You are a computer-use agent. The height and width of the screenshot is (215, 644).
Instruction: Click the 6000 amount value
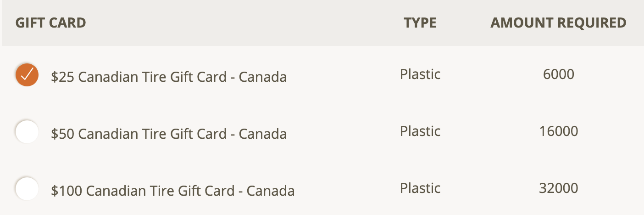pos(559,74)
